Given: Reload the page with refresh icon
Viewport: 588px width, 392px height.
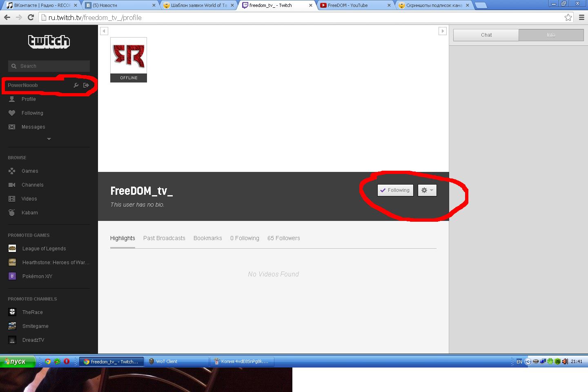Looking at the screenshot, I should tap(31, 18).
